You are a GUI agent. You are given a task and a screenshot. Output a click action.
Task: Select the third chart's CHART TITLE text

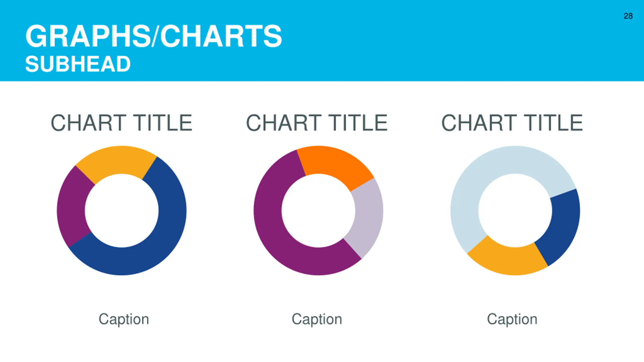tap(512, 123)
